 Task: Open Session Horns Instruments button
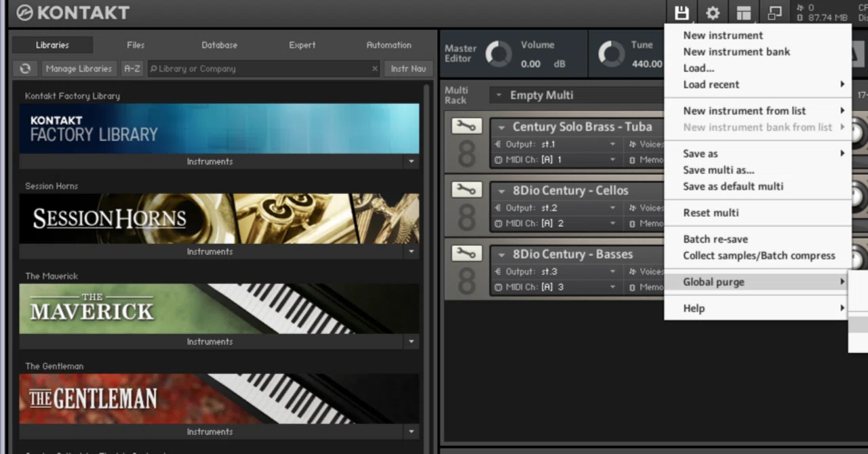pos(210,252)
